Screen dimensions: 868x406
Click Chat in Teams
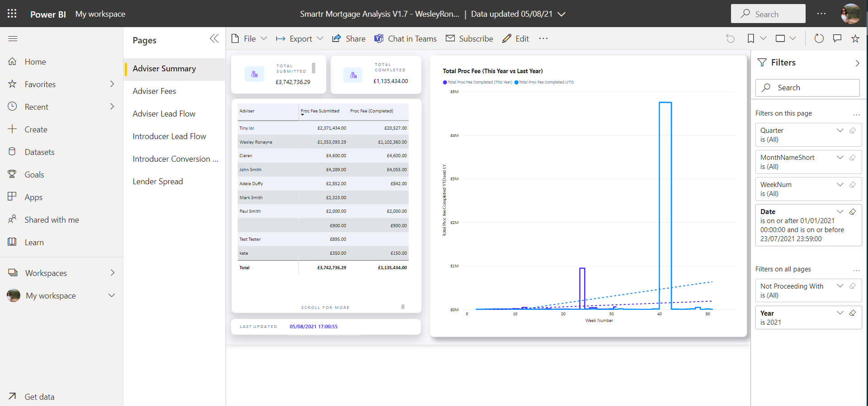[406, 39]
